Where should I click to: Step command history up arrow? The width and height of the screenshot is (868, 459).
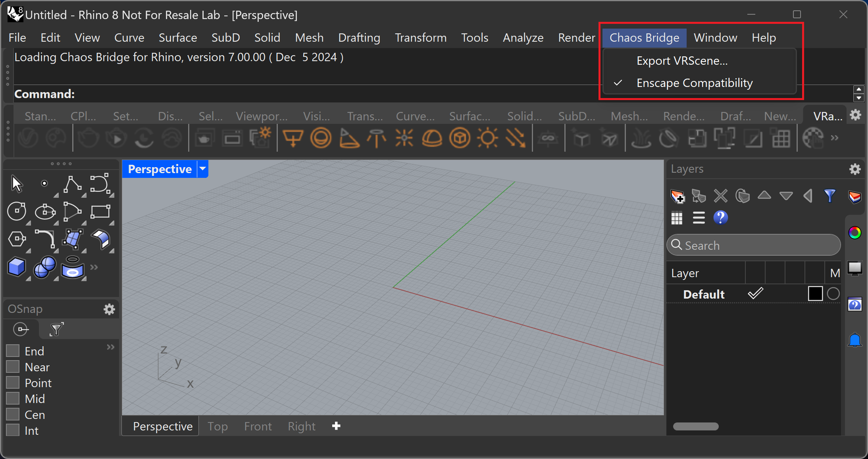pyautogui.click(x=859, y=89)
